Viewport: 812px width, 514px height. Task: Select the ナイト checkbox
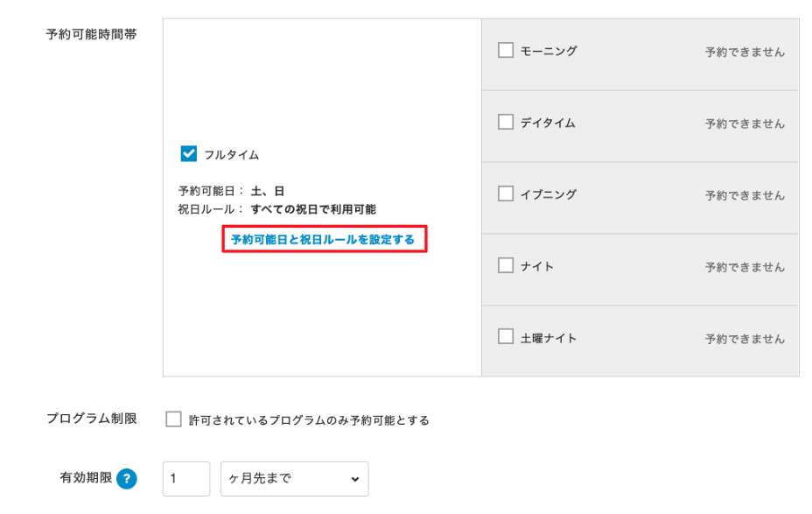[505, 266]
